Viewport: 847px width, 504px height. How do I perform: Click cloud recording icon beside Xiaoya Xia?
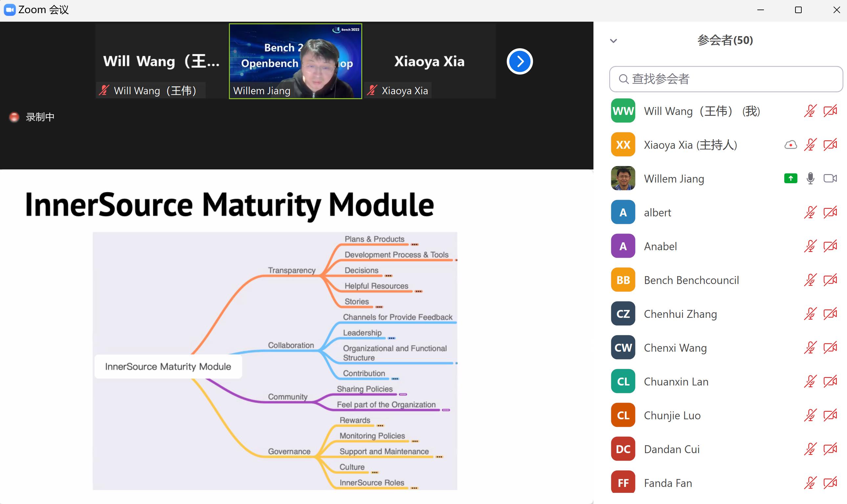coord(791,145)
